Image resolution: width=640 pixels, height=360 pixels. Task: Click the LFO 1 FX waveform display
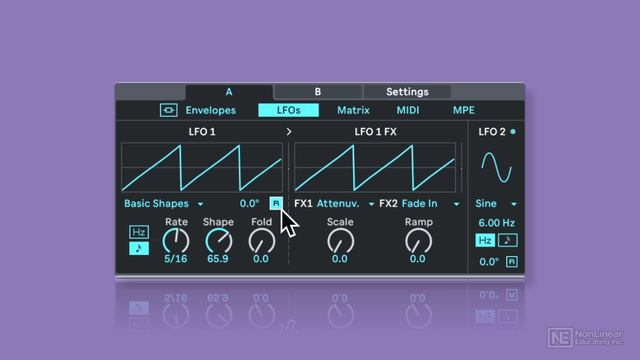(375, 167)
